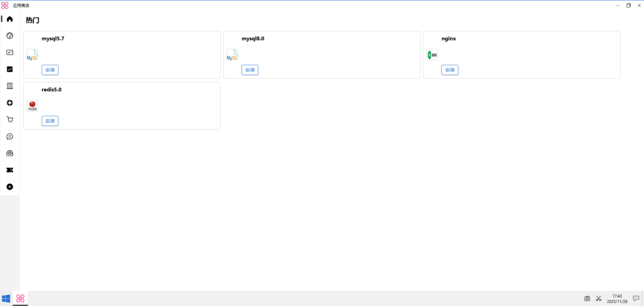Install mysql8.0 using its 安装 button
The height and width of the screenshot is (306, 644).
coord(250,70)
